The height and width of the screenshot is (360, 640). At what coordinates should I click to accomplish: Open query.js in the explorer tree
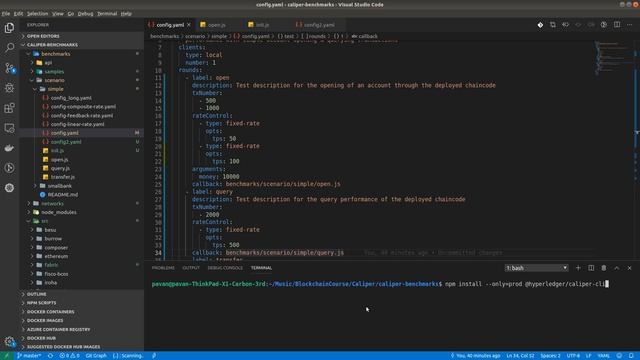(60, 168)
